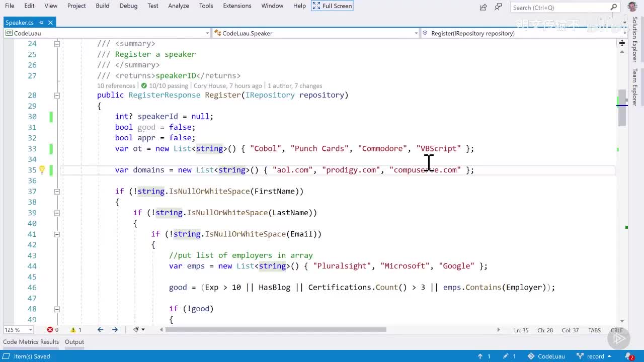Click the horizontal scrollbar right arrow
This screenshot has width=644, height=362.
[499, 330]
